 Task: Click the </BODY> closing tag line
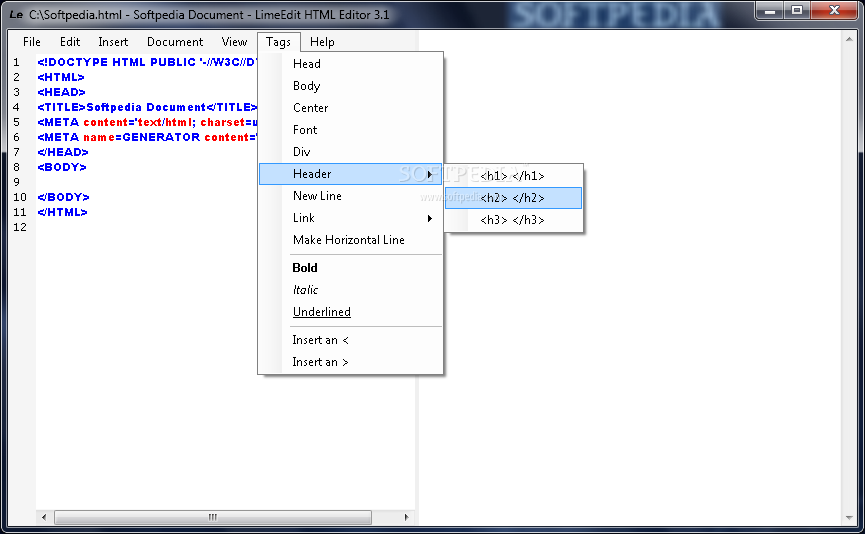(x=63, y=197)
